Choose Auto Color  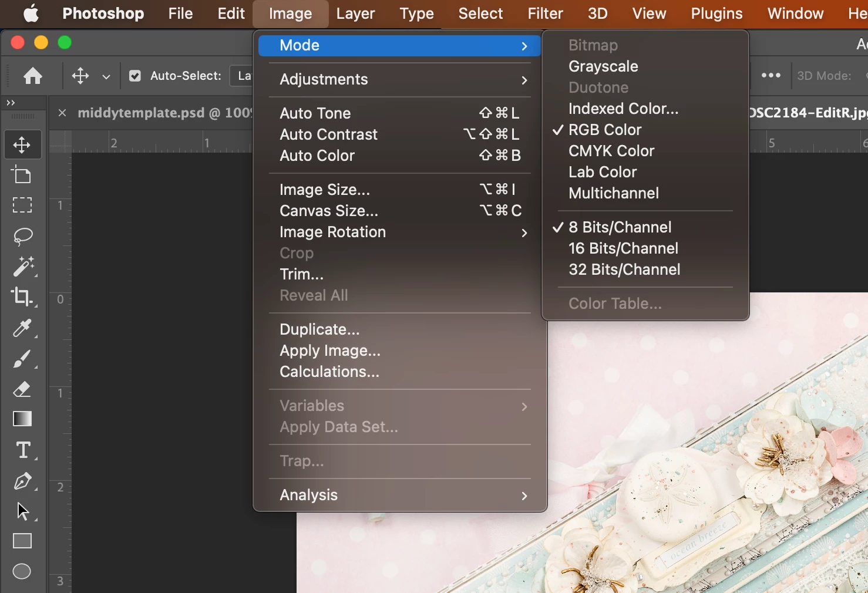(399, 156)
